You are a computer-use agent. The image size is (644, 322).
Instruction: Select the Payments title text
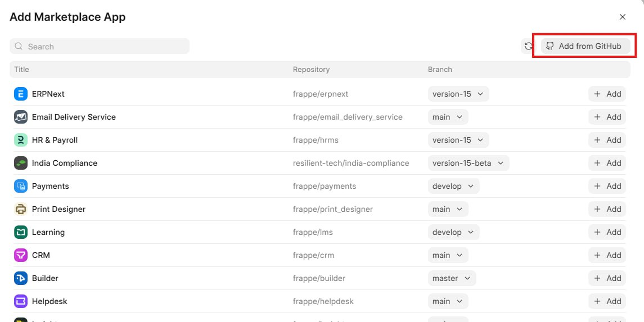(x=51, y=186)
